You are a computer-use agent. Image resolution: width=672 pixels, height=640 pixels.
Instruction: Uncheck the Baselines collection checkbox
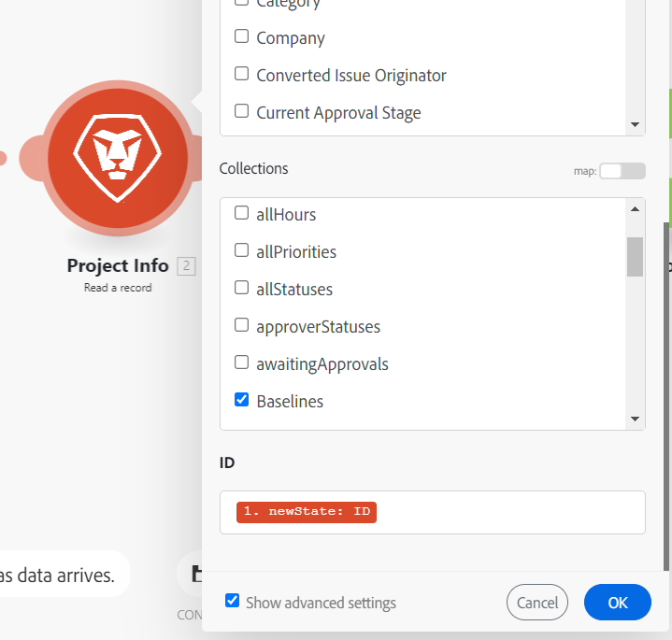click(x=241, y=401)
